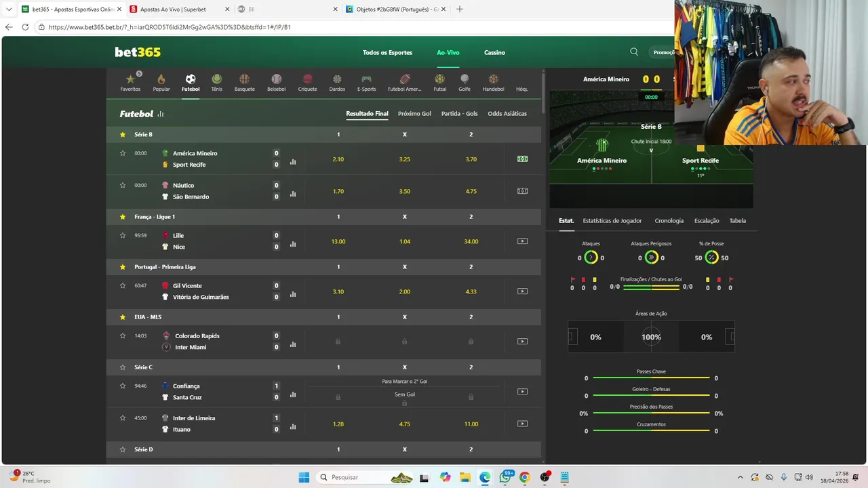868x488 pixels.
Task: Open stats icon for Náutico match
Action: 293,194
